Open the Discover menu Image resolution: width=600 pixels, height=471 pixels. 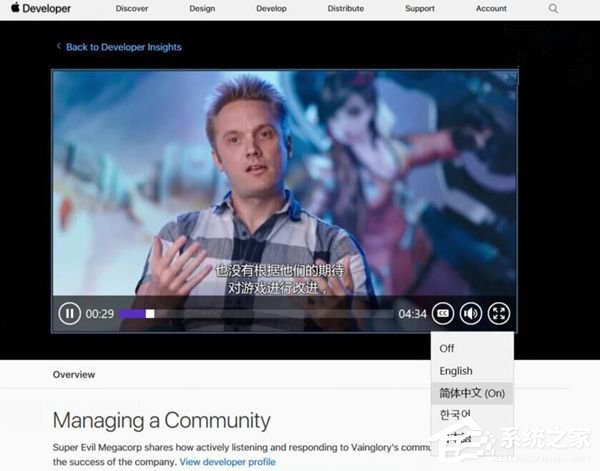click(x=132, y=8)
